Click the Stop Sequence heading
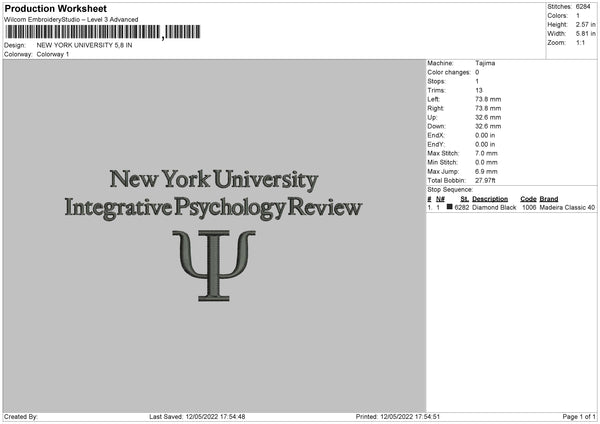This screenshot has width=600, height=424. pyautogui.click(x=450, y=190)
